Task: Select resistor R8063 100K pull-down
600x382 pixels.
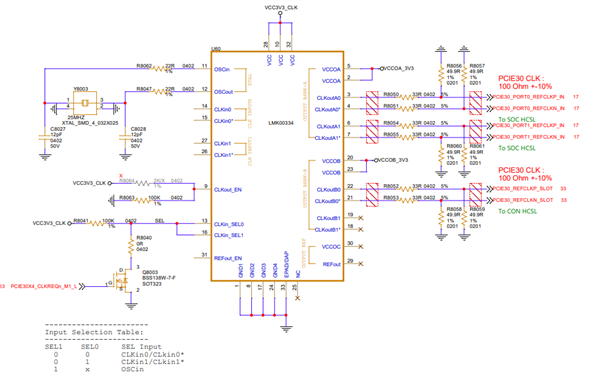Action: [142, 200]
